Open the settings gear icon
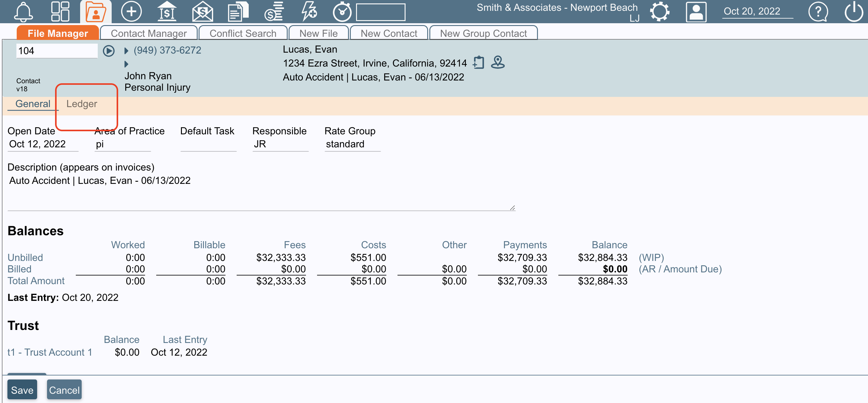Image resolution: width=868 pixels, height=403 pixels. [660, 11]
